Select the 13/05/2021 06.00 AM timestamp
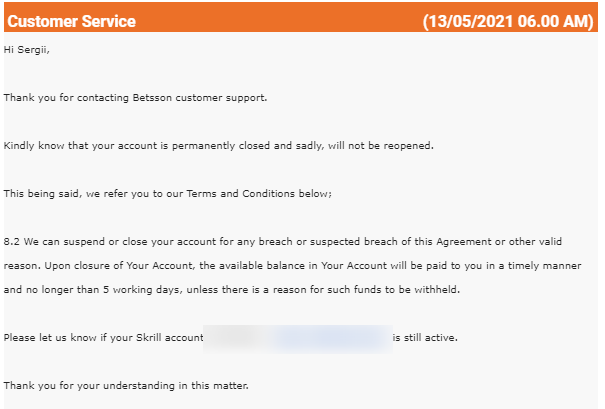605x409 pixels. (508, 21)
